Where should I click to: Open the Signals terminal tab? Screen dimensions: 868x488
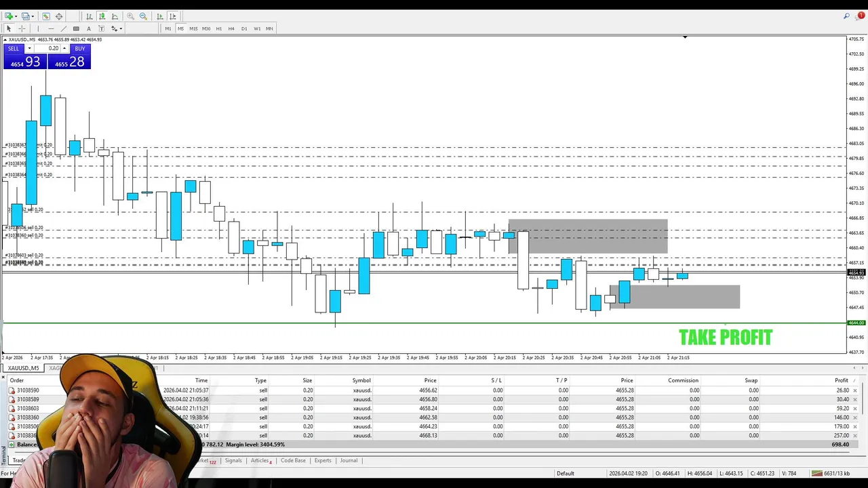(233, 461)
